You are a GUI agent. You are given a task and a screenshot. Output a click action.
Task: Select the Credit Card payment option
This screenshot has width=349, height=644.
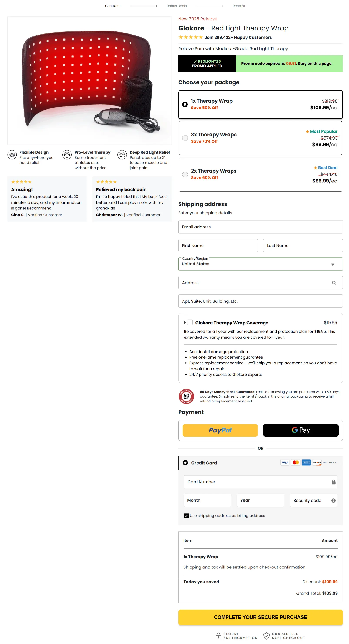[185, 463]
